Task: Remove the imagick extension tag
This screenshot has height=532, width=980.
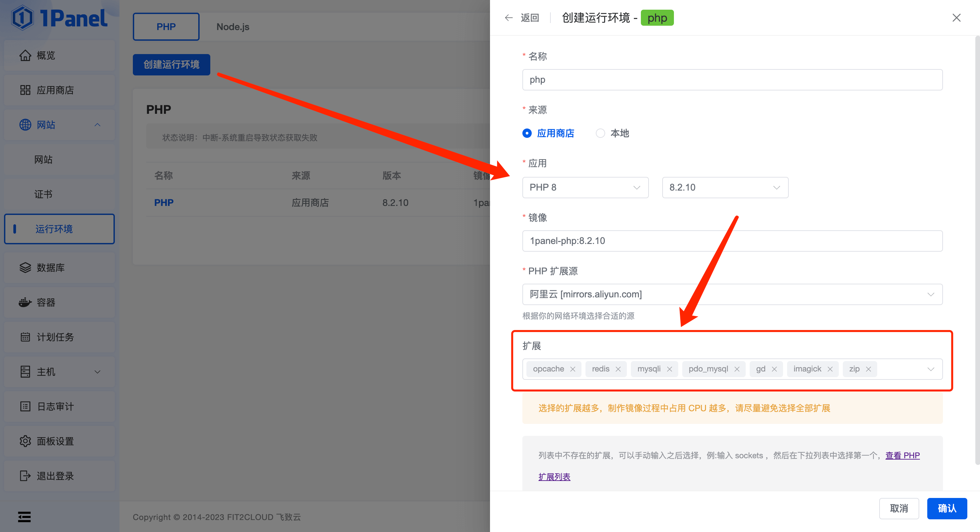Action: [x=830, y=369]
